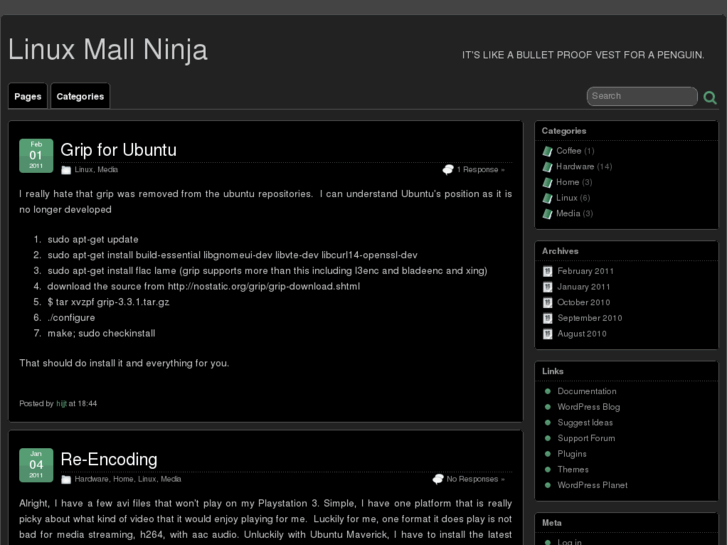The width and height of the screenshot is (727, 545).
Task: Click the Log in link under Meta
Action: click(569, 542)
